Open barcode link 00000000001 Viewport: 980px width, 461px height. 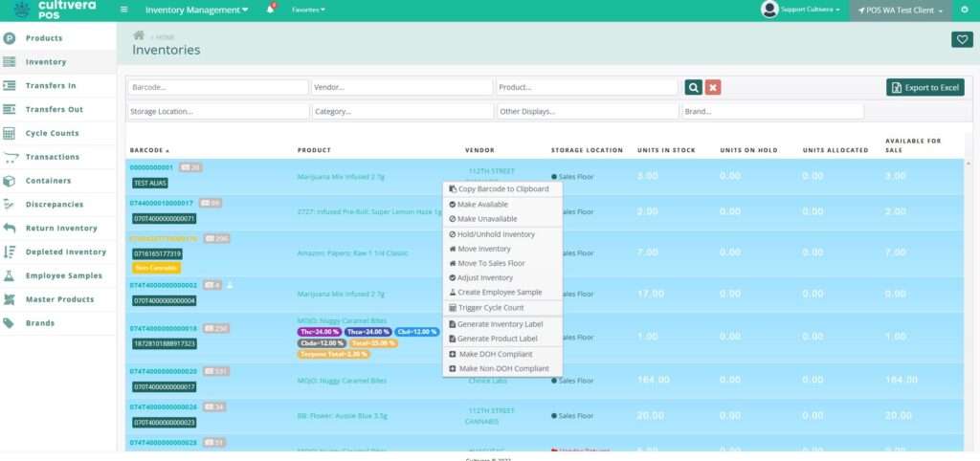151,167
